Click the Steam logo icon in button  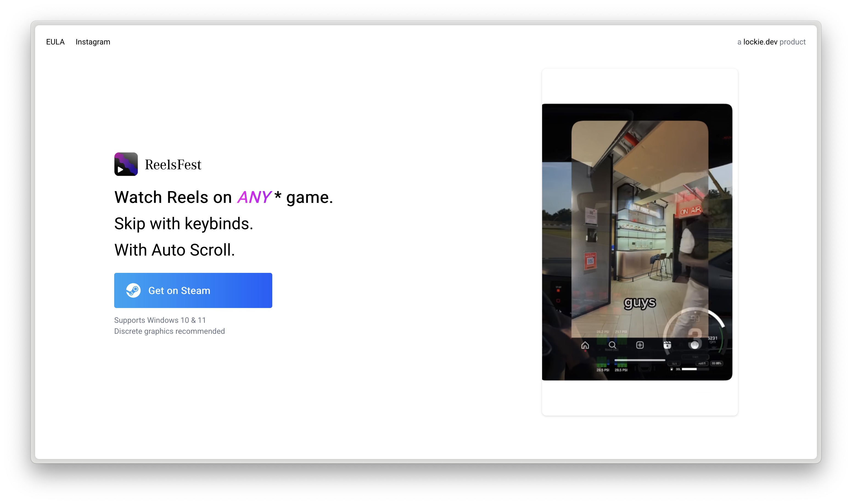pos(133,290)
